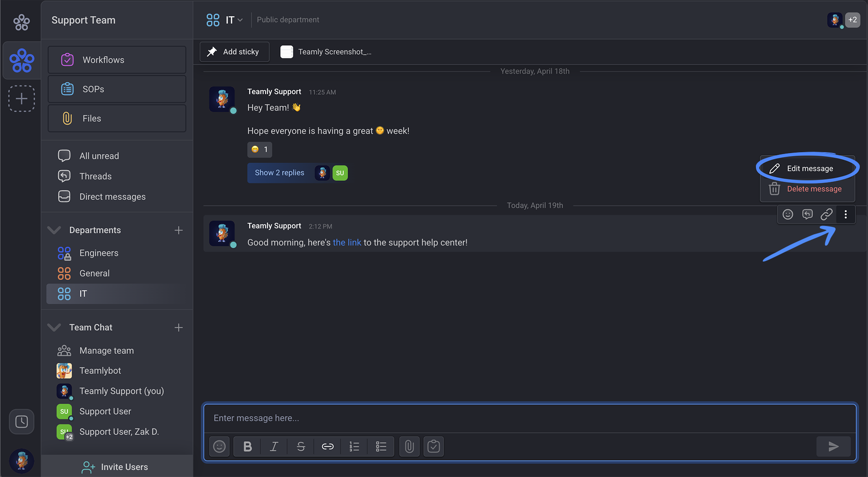
Task: Focus the Enter message here field
Action: (529, 418)
